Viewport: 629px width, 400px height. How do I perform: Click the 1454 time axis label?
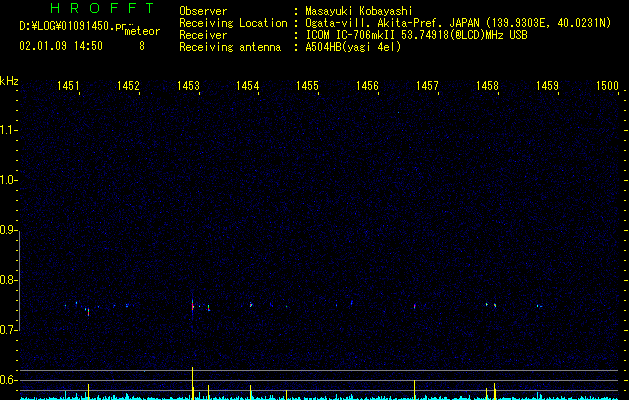click(x=248, y=86)
